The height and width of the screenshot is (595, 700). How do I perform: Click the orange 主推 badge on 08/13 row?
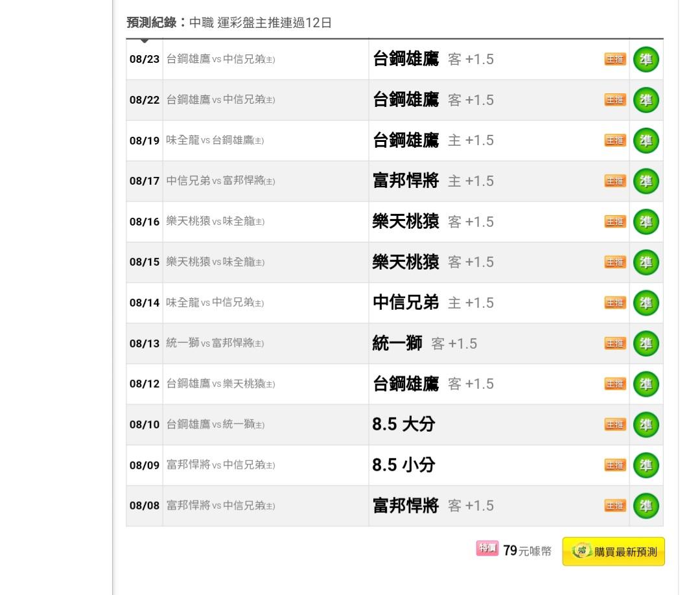coord(615,344)
